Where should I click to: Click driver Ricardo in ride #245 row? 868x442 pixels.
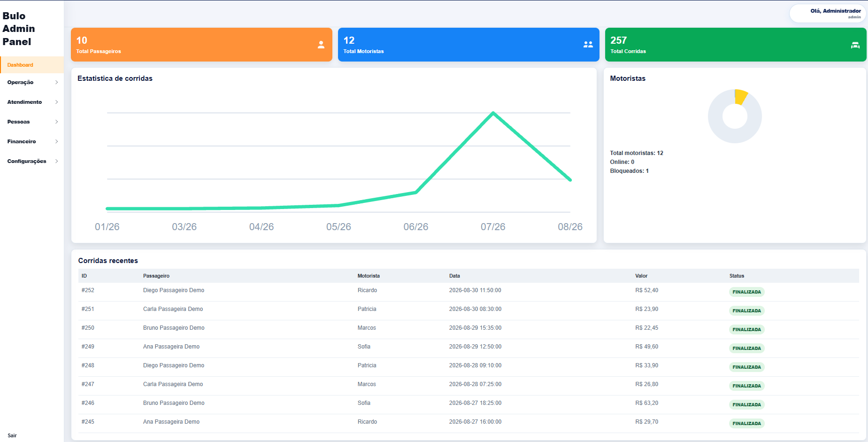coord(367,422)
